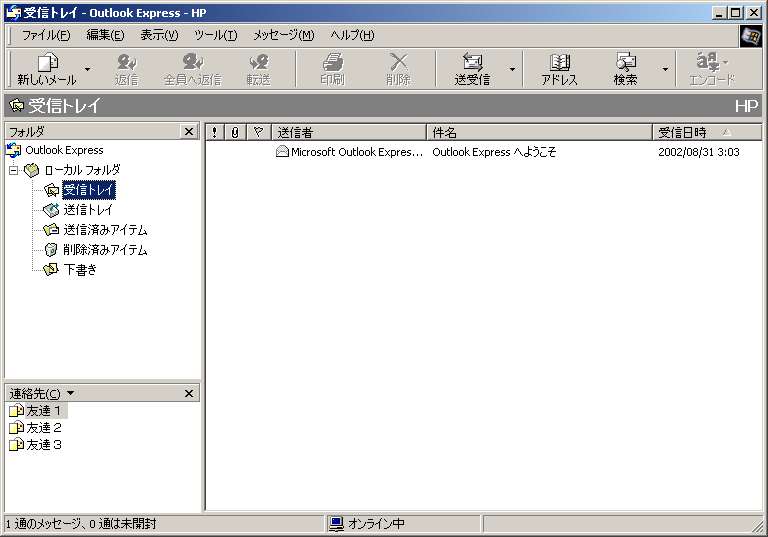Close the 連絡先 contacts pane

click(189, 394)
